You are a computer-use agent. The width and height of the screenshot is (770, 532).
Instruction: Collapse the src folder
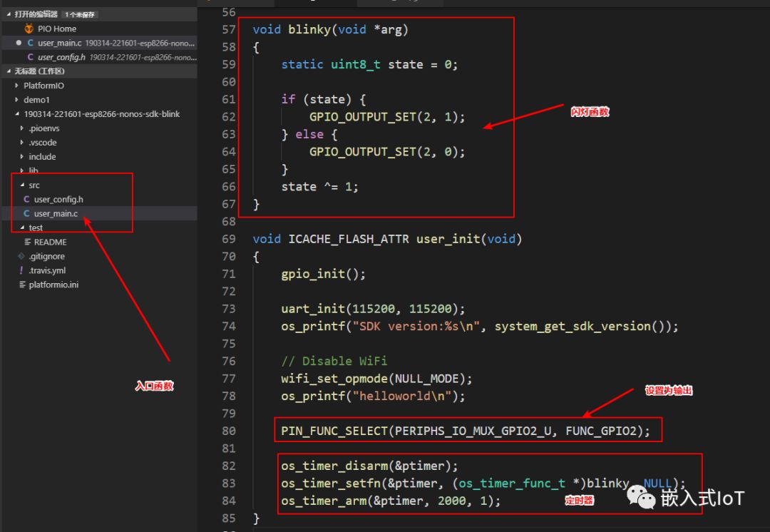tap(34, 185)
